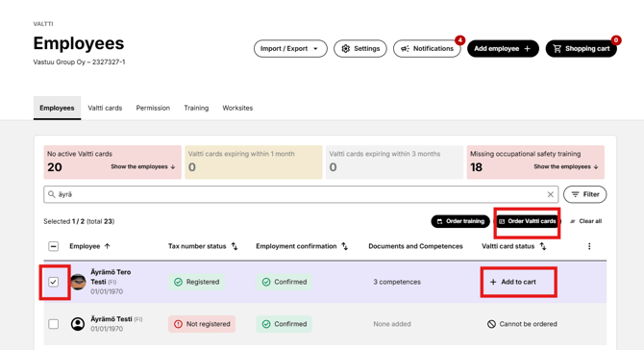Click Äyrämö Tero Testi's profile photo

(78, 282)
